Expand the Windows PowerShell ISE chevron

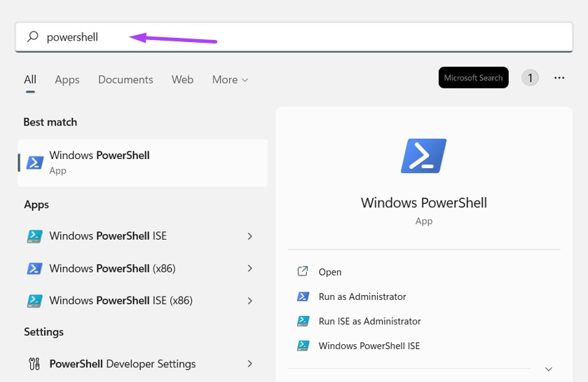coord(249,236)
